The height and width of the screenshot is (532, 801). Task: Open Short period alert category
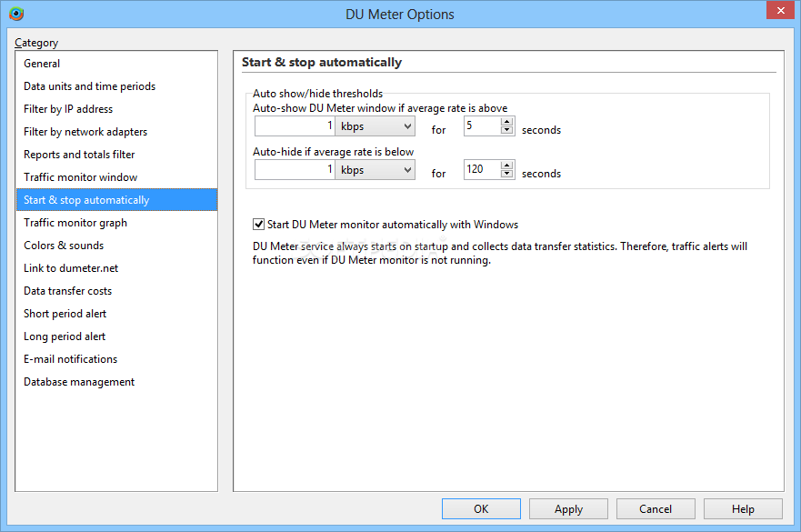coord(116,314)
